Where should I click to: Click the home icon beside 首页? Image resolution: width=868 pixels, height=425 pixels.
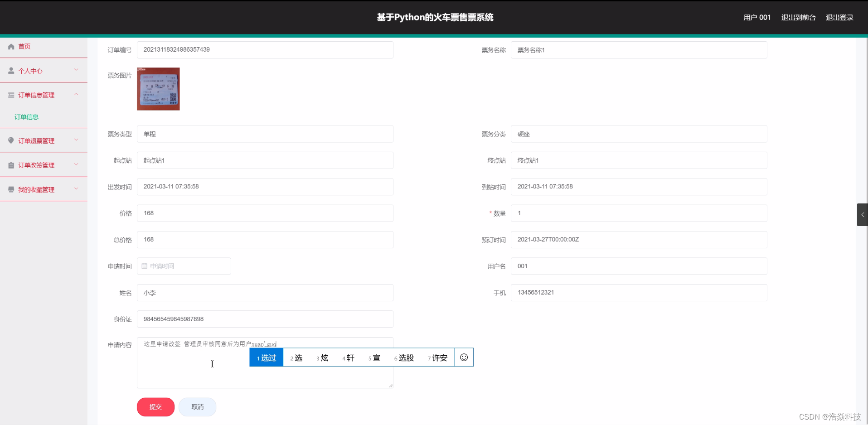pos(10,47)
